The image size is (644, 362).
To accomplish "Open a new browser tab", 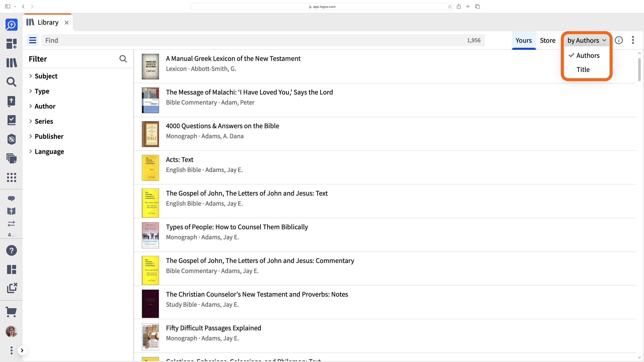I will click(468, 6).
